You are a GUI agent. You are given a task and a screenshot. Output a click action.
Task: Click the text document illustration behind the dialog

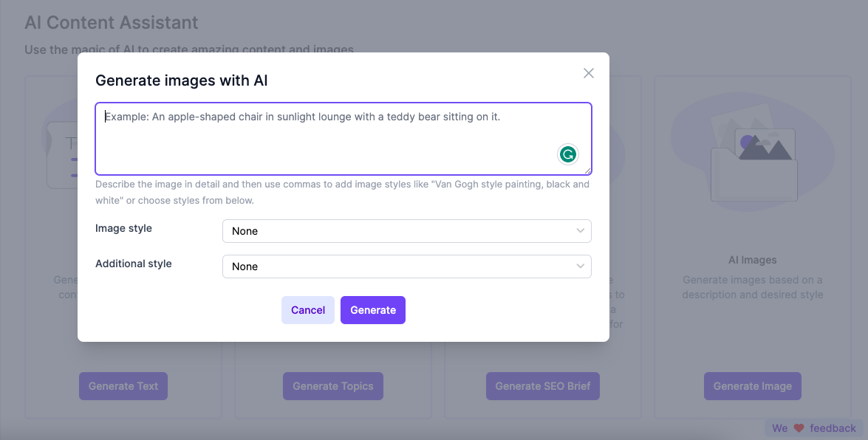point(61,155)
